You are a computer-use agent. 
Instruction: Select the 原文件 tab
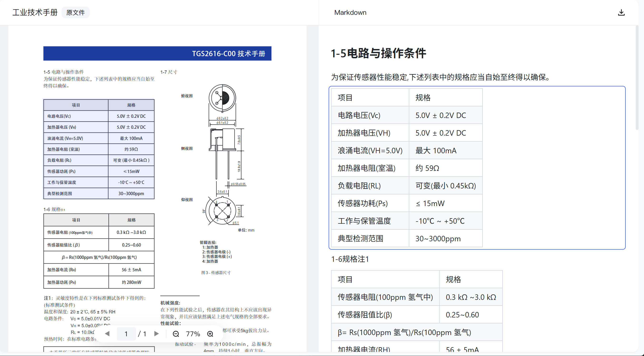click(75, 13)
